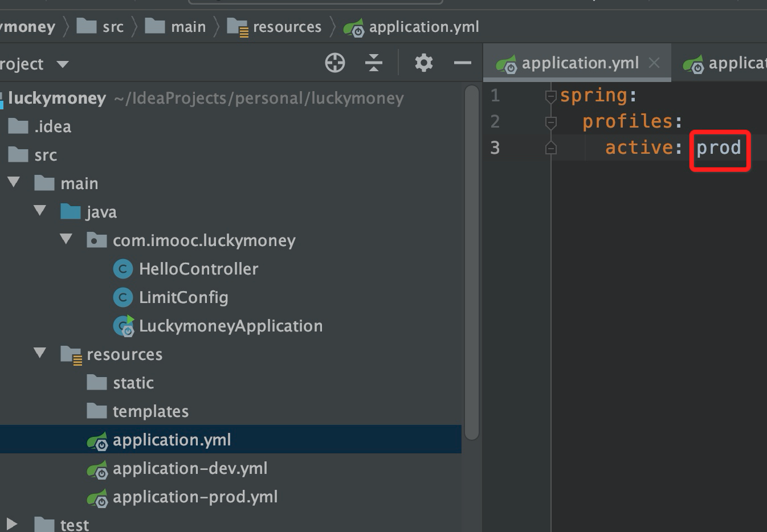Expand the test folder arrow
Viewport: 767px width, 532px height.
pos(12,524)
